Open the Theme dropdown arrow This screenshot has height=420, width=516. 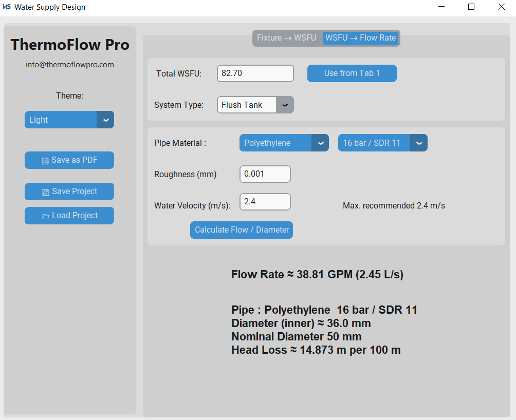click(x=105, y=120)
